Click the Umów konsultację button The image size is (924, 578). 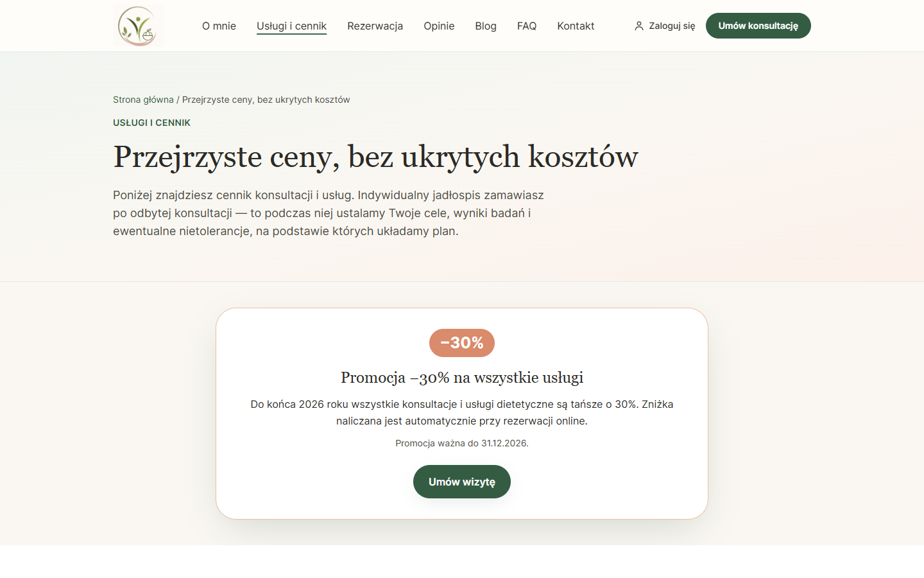(x=758, y=26)
